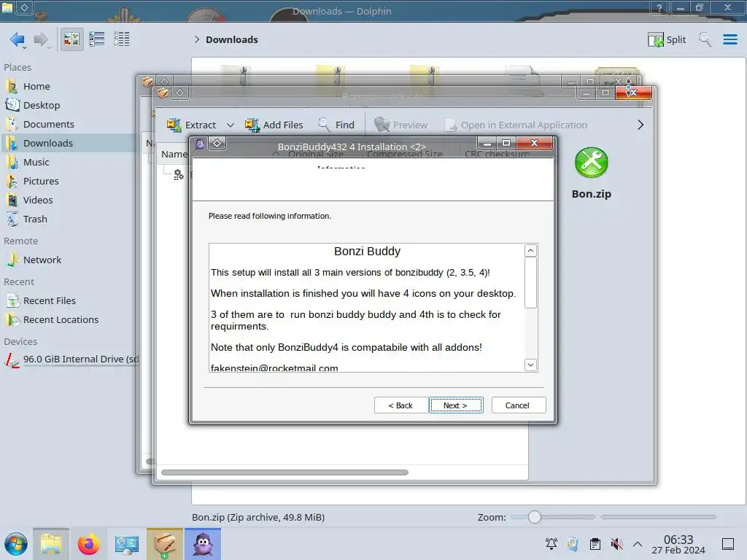The image size is (747, 560).
Task: Open clipboard tray icon
Action: pos(595,544)
